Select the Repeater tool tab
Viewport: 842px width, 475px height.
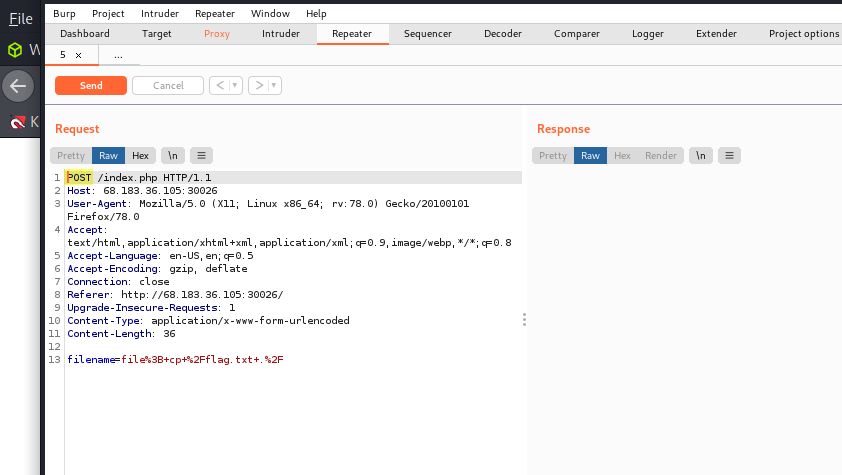[x=352, y=34]
